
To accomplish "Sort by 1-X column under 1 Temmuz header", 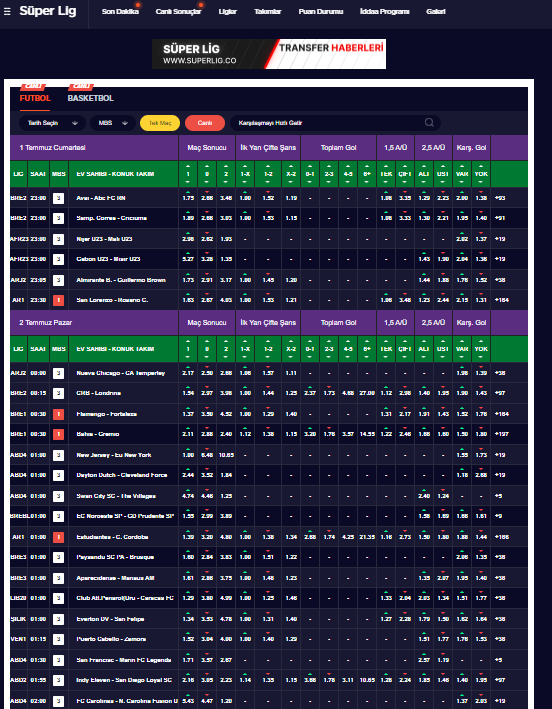I will coord(245,174).
